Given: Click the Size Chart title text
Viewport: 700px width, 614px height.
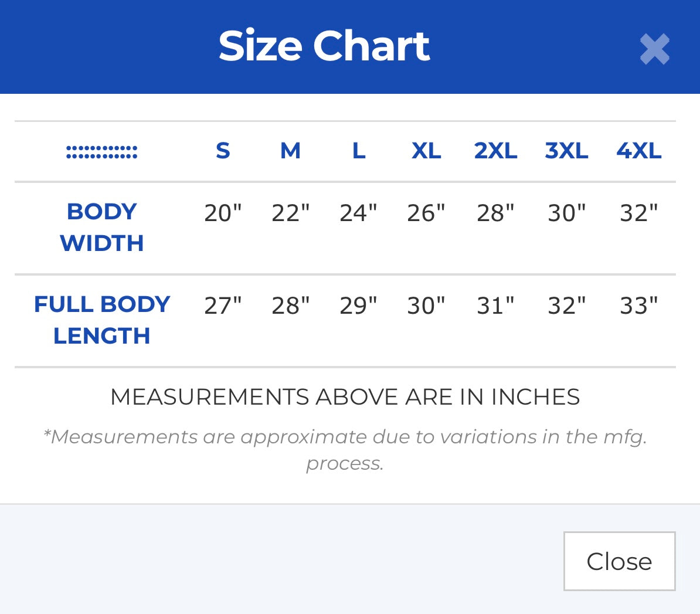Looking at the screenshot, I should [324, 46].
